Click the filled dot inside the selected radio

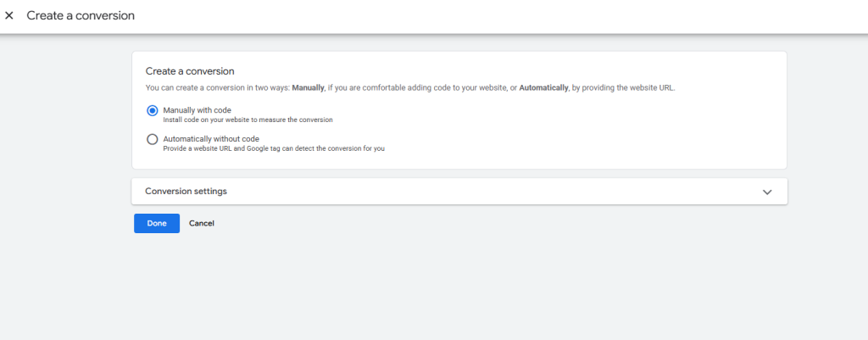[153, 110]
